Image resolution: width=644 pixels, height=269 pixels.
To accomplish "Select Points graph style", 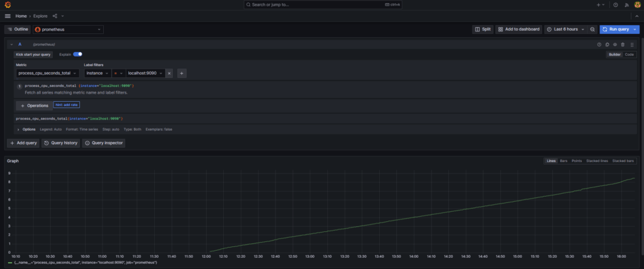I will 577,161.
